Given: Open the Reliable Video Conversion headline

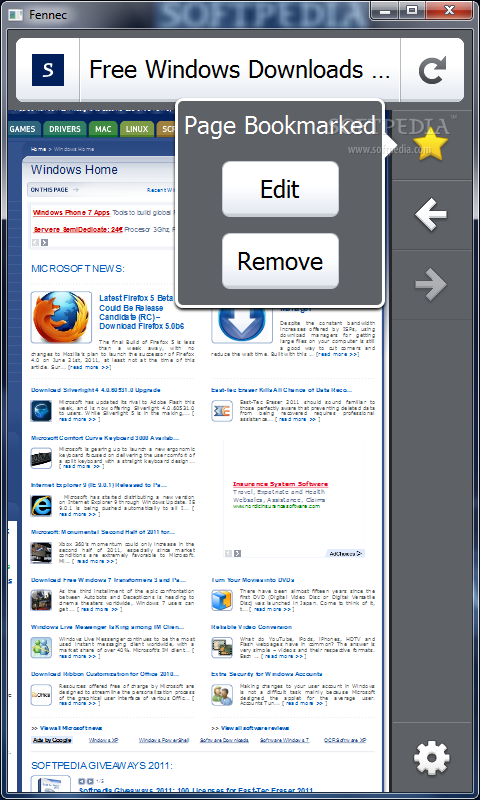Looking at the screenshot, I should click(x=251, y=627).
